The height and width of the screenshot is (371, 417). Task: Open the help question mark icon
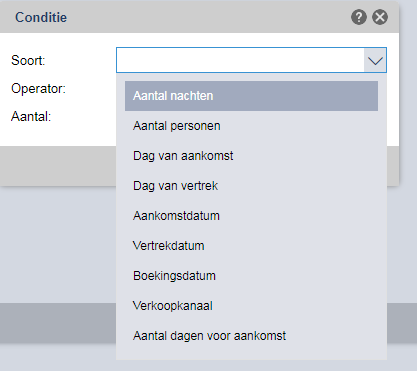[x=359, y=17]
